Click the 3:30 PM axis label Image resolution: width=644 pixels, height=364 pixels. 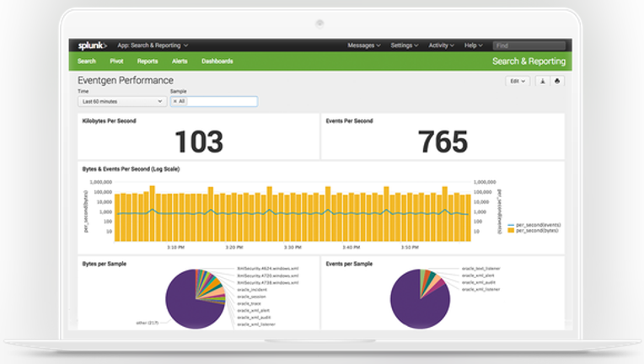click(292, 248)
